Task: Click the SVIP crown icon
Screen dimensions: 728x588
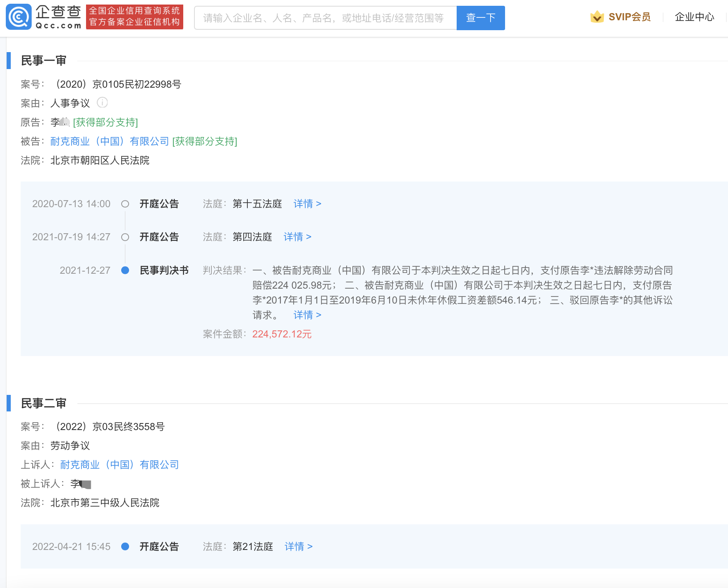Action: (597, 17)
